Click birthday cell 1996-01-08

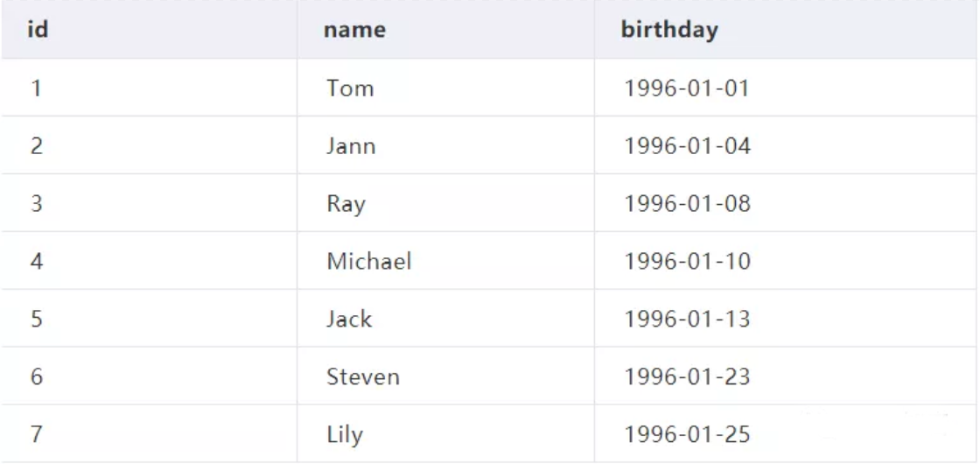point(687,204)
